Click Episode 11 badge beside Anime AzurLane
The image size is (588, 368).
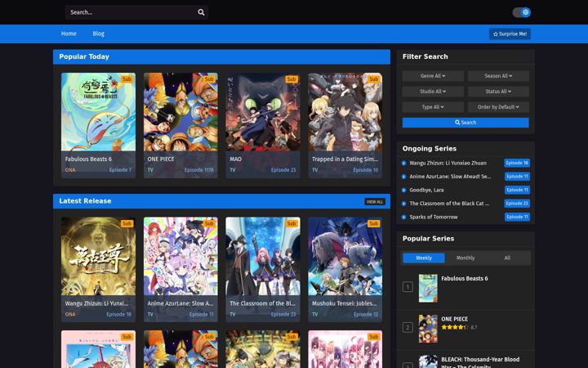coord(517,177)
